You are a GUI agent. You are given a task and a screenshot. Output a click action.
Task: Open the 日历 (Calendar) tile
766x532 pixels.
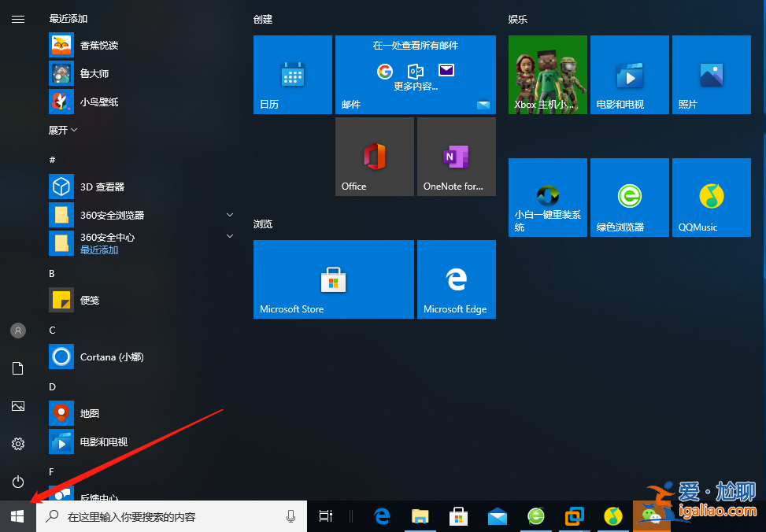(x=292, y=75)
